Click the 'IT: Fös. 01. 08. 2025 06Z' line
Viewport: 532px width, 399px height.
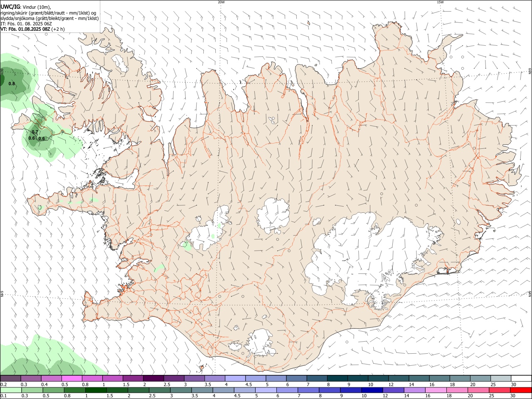[x=26, y=24]
